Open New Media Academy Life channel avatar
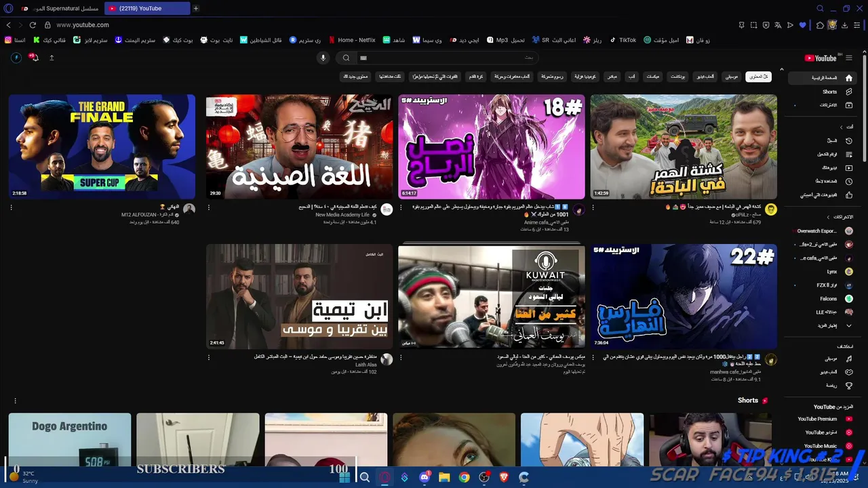The image size is (868, 488). point(387,209)
